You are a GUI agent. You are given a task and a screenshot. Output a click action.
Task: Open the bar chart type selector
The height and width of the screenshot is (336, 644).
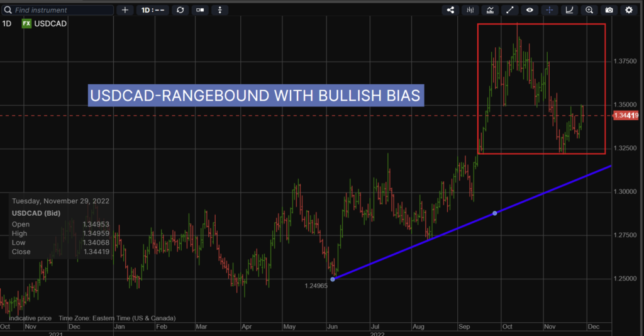470,10
